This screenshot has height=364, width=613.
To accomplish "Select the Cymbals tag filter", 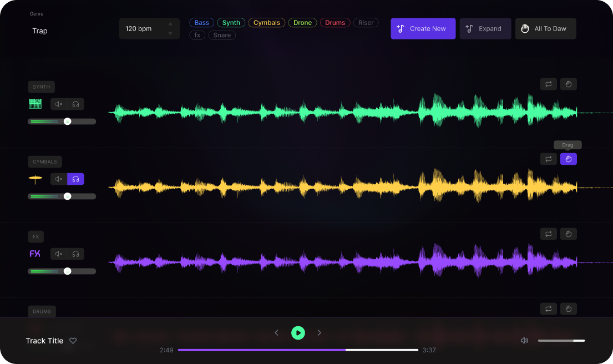I will 267,23.
